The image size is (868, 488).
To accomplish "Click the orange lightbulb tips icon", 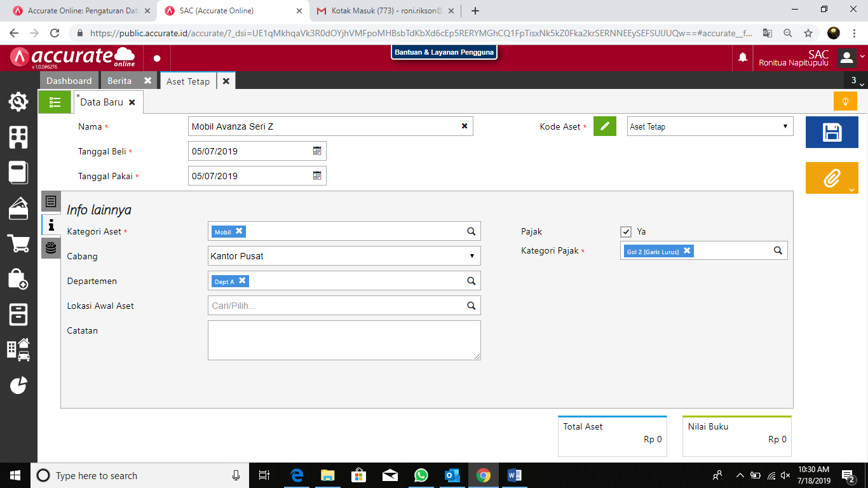I will click(845, 101).
